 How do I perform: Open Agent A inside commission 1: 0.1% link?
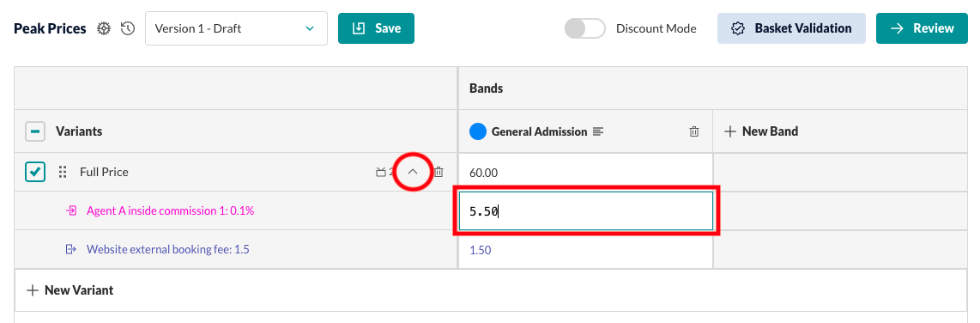170,211
